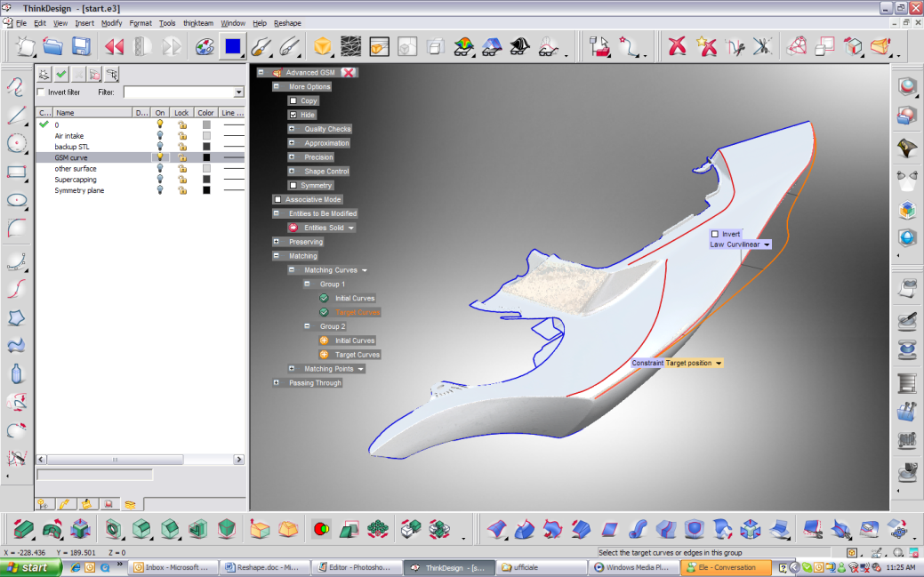Toggle the Invert filter checkbox

pyautogui.click(x=41, y=92)
